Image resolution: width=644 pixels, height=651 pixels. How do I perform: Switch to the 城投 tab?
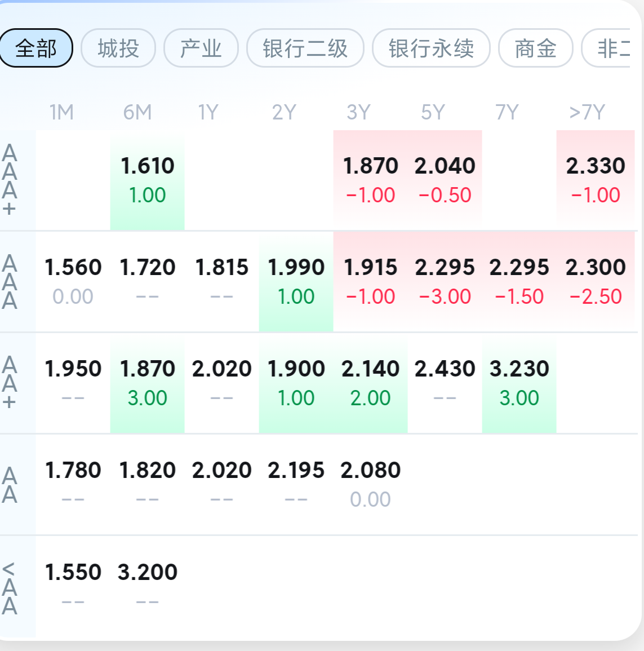(x=118, y=48)
